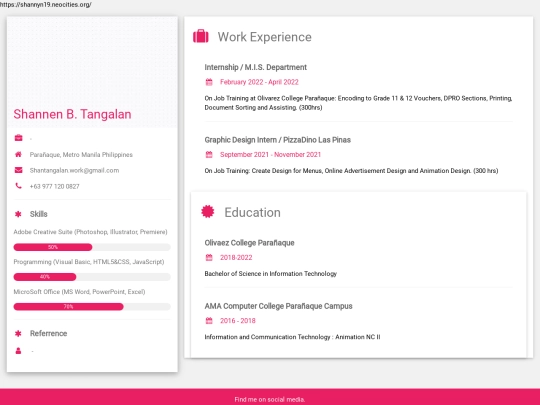
Task: Click the shannyn19.neocities.org URL at top
Action: tap(45, 4)
